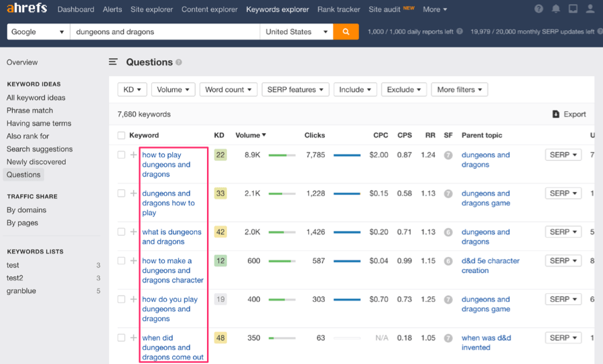Check the 'when did dungeons and dragons' row
603x364 pixels.
coord(121,337)
